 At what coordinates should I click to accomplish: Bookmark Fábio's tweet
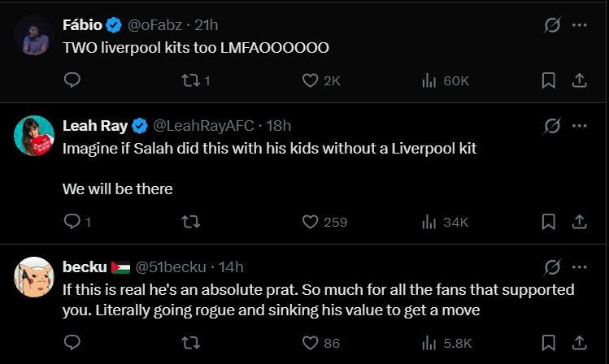coord(548,80)
